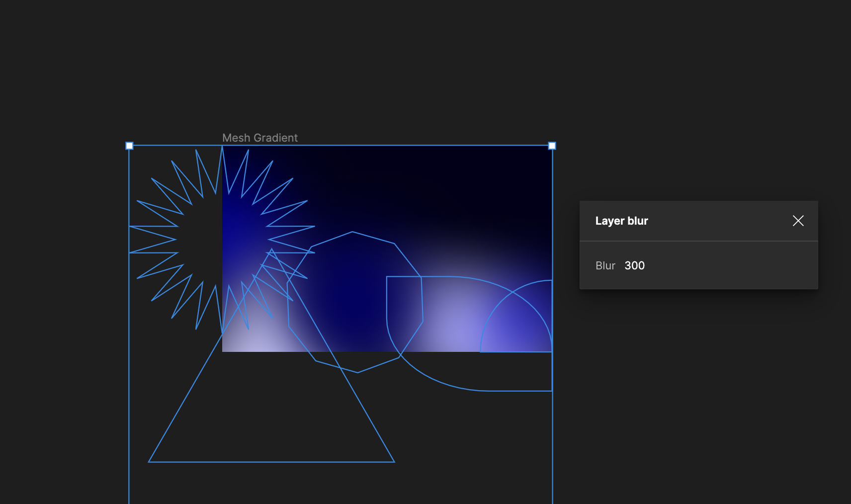The height and width of the screenshot is (504, 851).
Task: Select the polygon shape's top vertex
Action: tap(352, 232)
